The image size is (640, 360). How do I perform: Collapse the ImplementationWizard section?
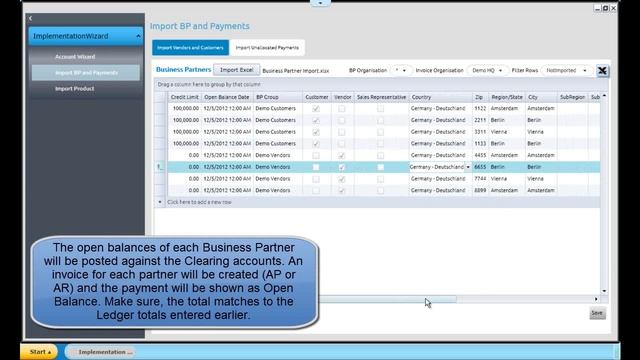click(138, 36)
